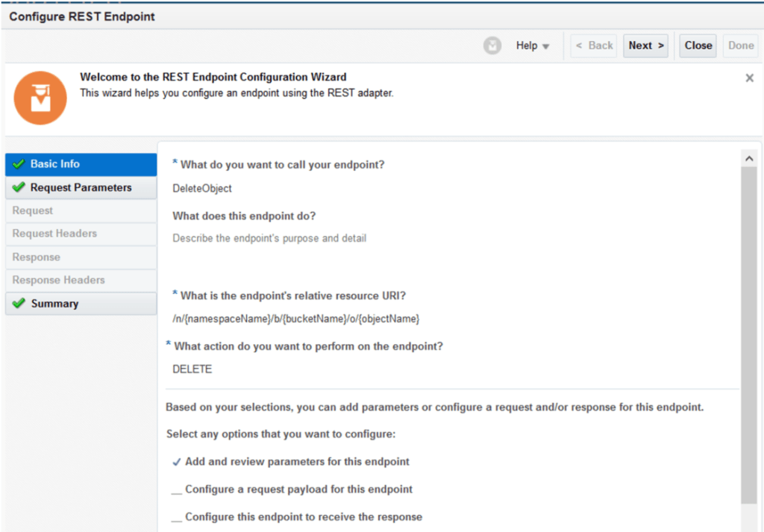Click the orange wizard graduate icon
764x532 pixels.
click(x=40, y=98)
